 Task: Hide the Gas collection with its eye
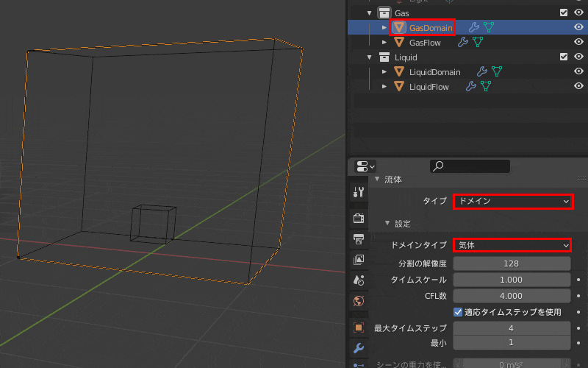(x=578, y=13)
